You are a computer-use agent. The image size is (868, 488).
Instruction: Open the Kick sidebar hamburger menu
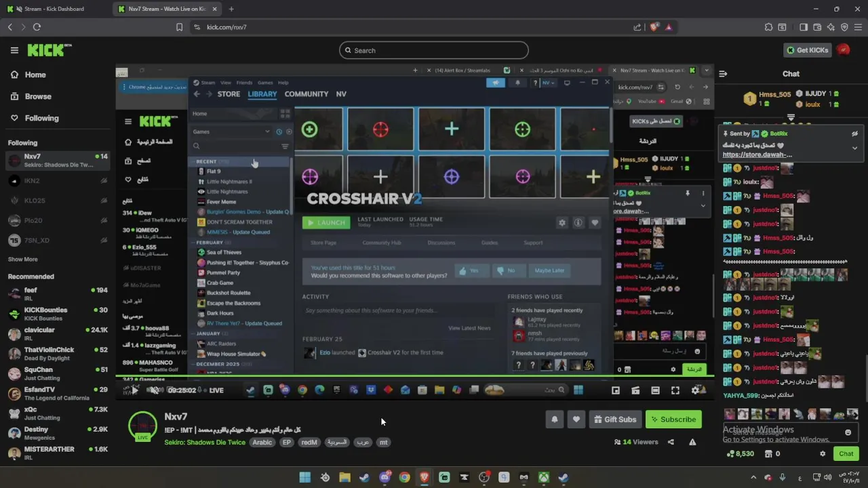click(14, 50)
